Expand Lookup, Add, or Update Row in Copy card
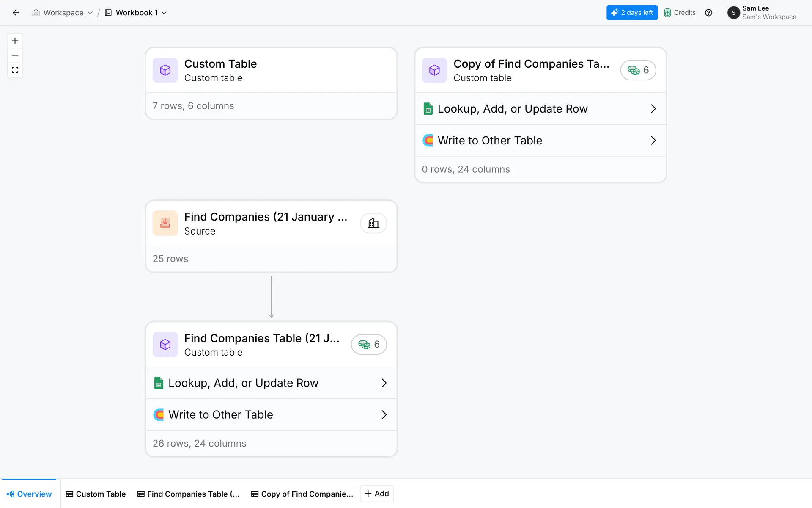The image size is (812, 508). [x=653, y=109]
